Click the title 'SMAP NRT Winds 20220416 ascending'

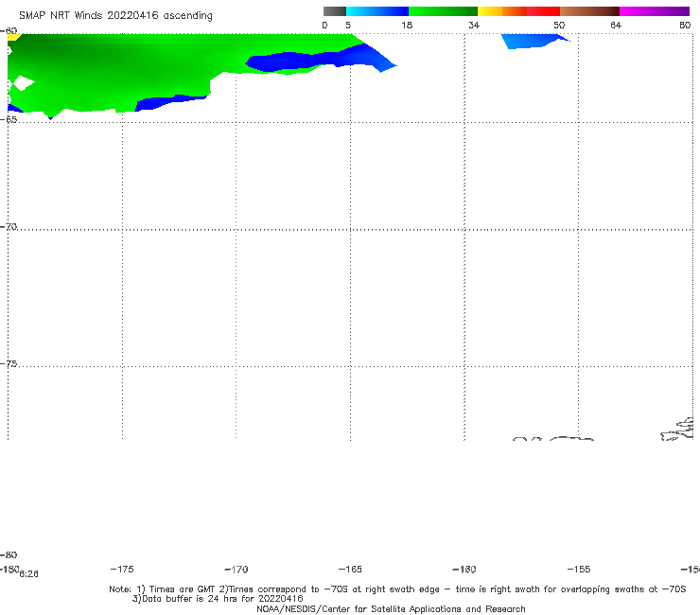115,16
